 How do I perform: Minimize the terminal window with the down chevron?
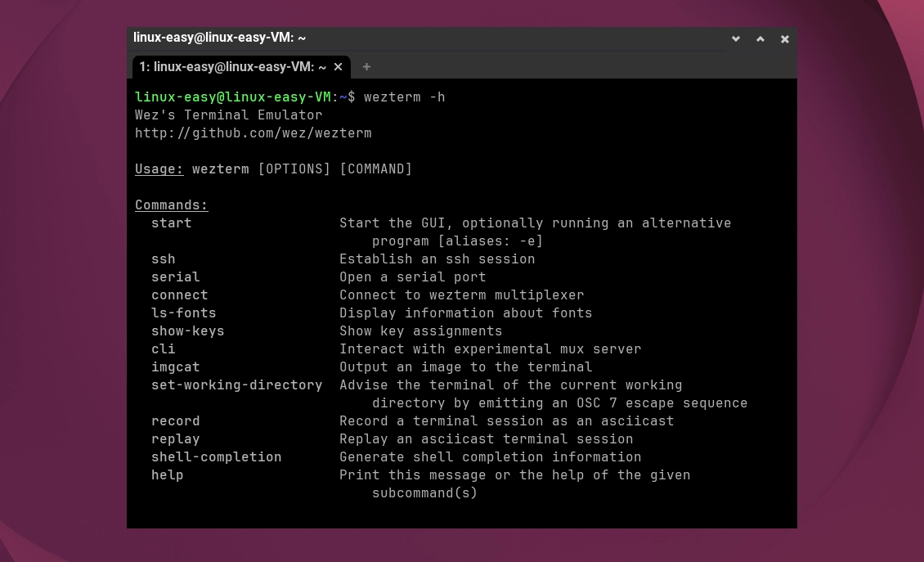click(736, 39)
